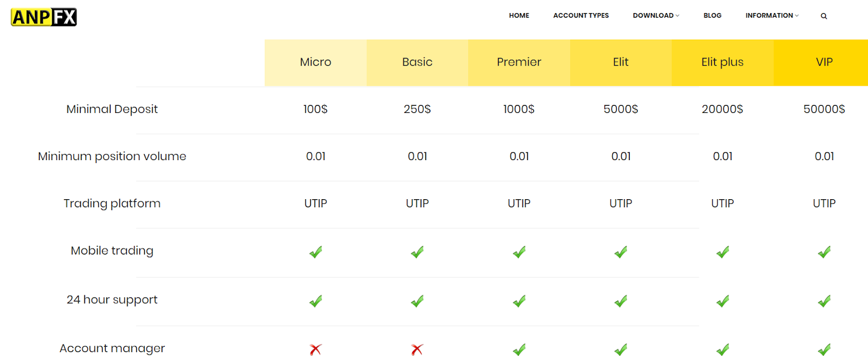Viewport: 868px width, 356px height.
Task: Select the Micro account column header
Action: click(x=316, y=62)
